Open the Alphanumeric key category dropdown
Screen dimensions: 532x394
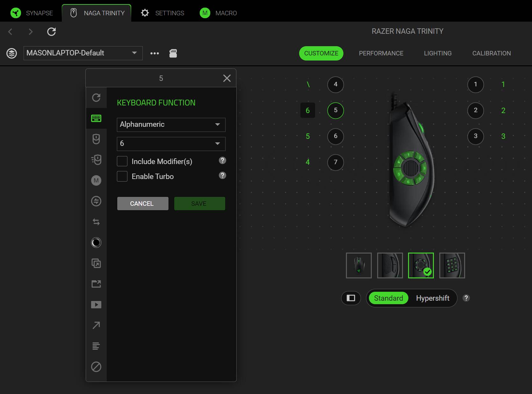click(171, 125)
